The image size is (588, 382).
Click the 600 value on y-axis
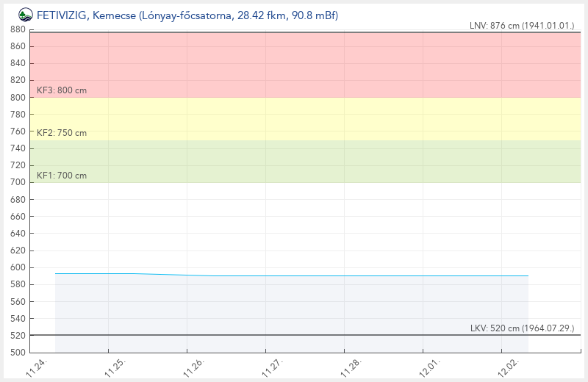[16, 267]
